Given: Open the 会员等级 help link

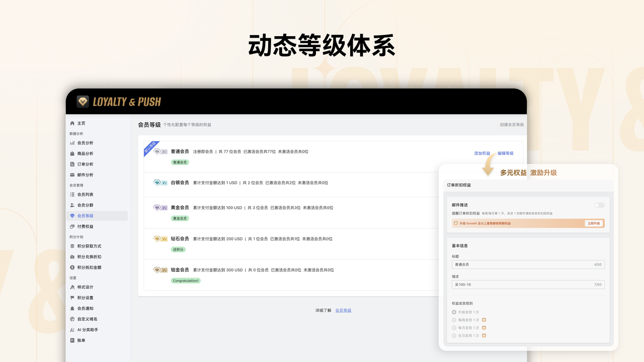Looking at the screenshot, I should [343, 310].
